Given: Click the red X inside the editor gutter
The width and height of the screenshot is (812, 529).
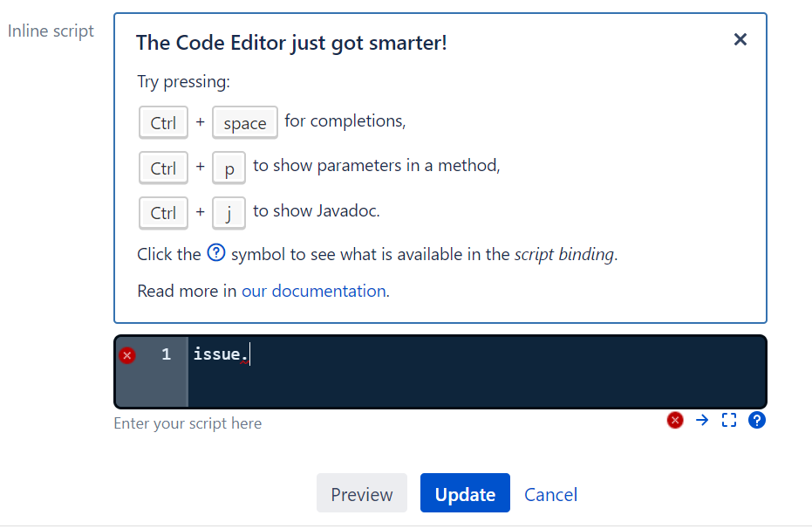Looking at the screenshot, I should (x=126, y=355).
